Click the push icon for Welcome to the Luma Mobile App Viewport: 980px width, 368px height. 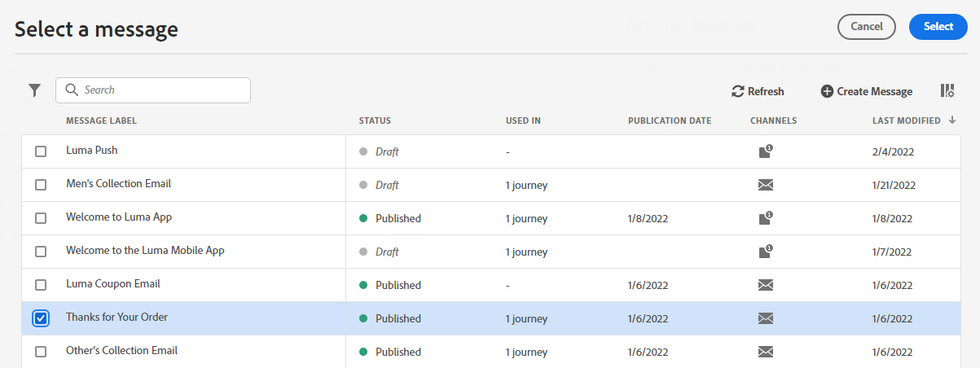765,252
